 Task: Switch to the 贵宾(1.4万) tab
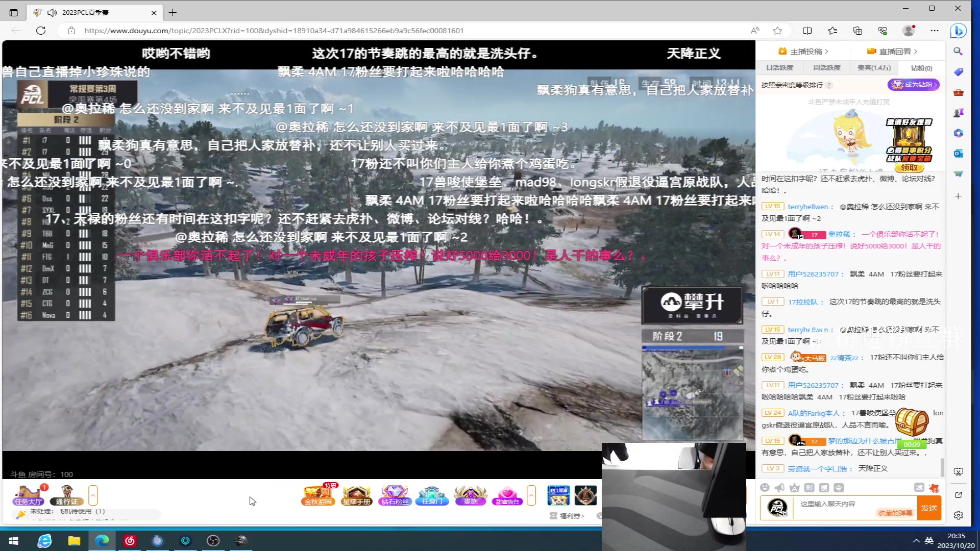coord(874,68)
